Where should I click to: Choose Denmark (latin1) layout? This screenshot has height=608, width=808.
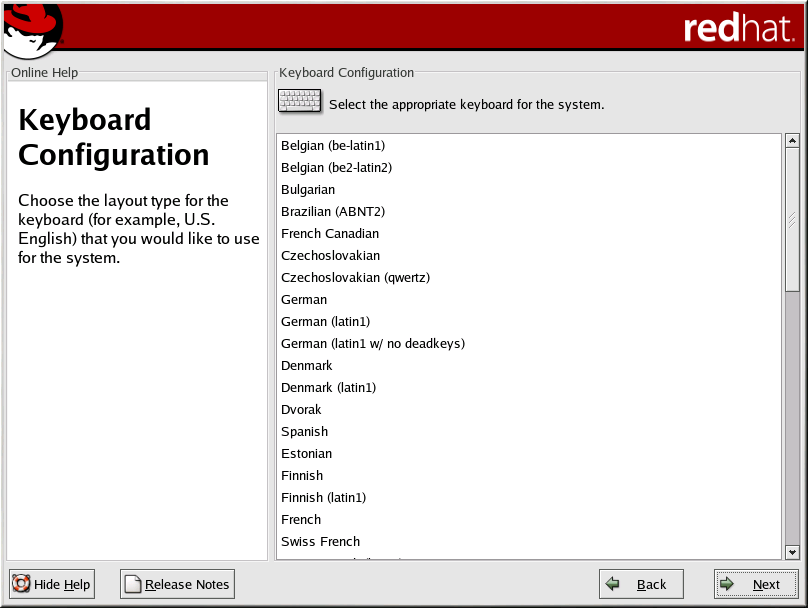click(328, 388)
